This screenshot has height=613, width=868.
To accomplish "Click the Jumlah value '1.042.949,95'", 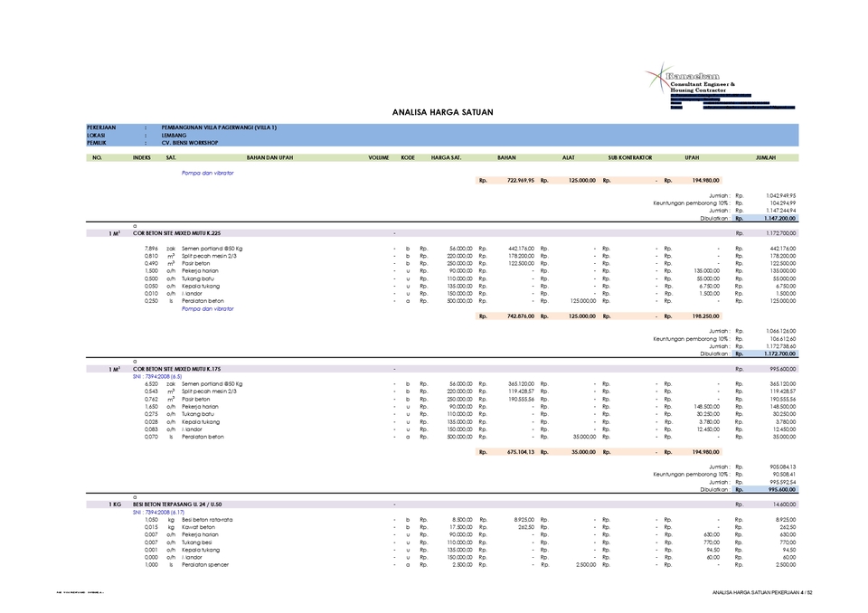I will coord(780,195).
